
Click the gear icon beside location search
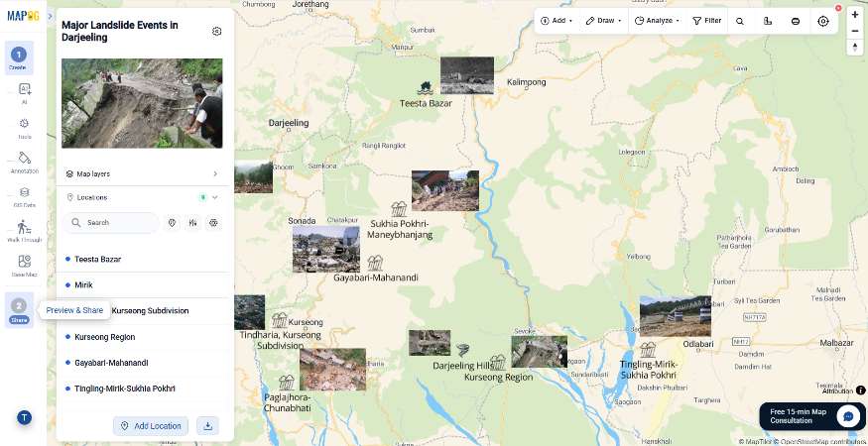[x=213, y=222]
